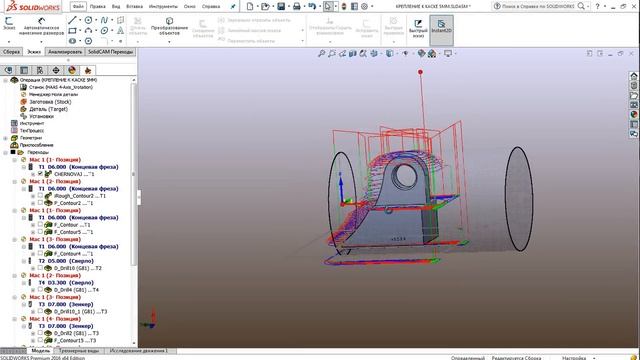Click the Open file icon
The height and width of the screenshot is (360, 640).
pos(265,6)
